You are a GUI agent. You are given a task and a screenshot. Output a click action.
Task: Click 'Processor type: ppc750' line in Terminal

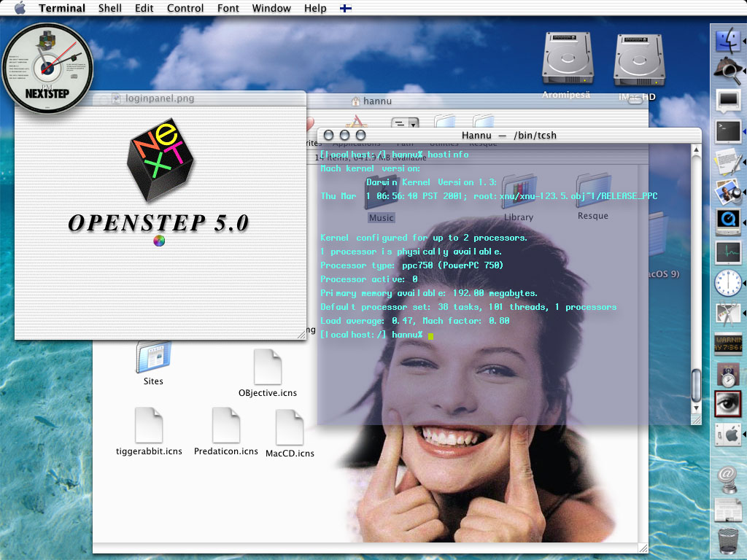click(411, 265)
